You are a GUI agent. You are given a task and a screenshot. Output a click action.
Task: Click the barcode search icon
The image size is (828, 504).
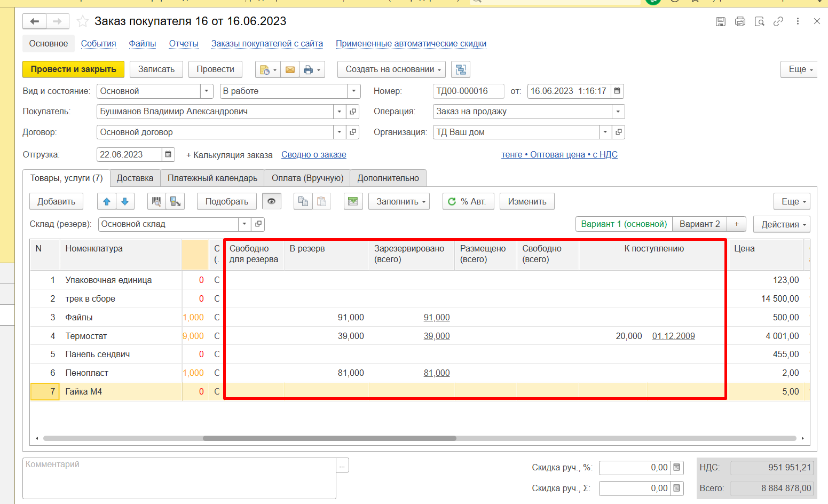coord(156,201)
